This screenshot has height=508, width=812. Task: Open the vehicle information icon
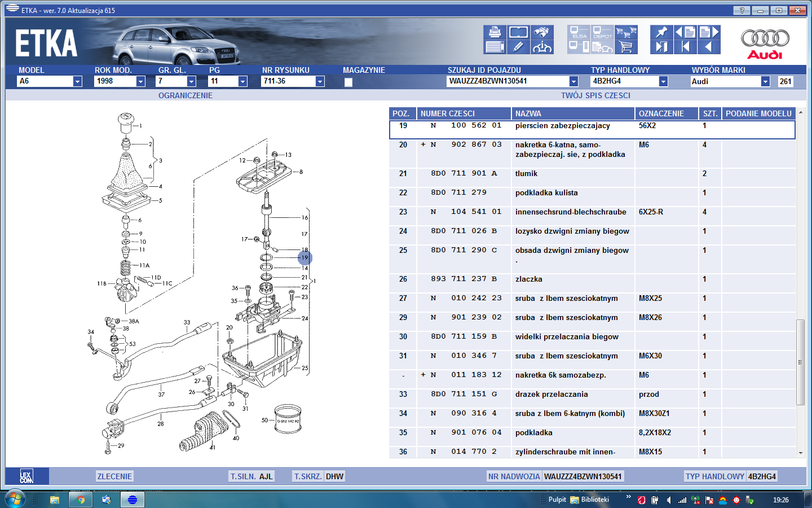pos(542,47)
